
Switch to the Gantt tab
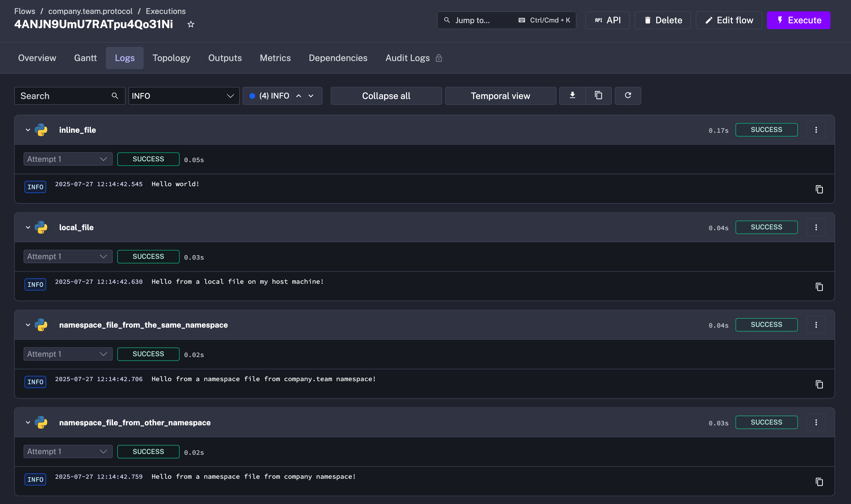[85, 58]
